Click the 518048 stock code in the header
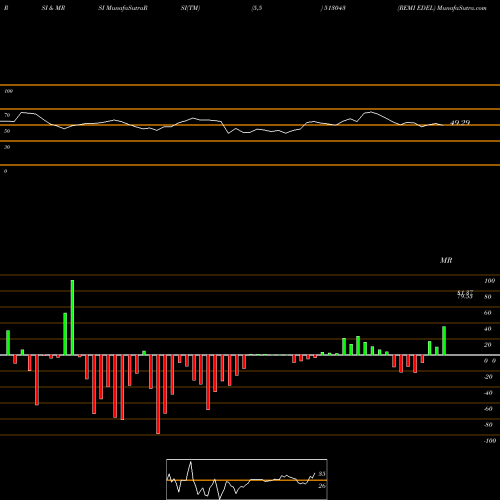This screenshot has height=500, width=500. [x=334, y=8]
